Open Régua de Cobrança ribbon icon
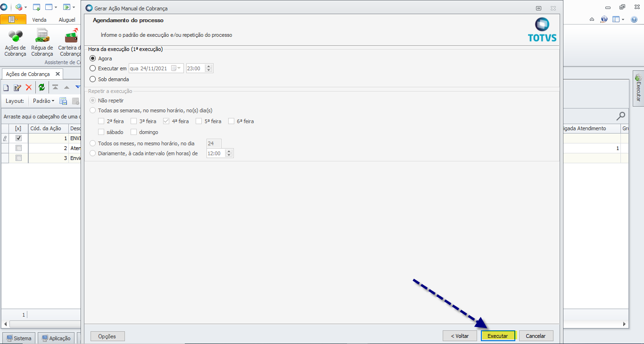Image resolution: width=644 pixels, height=344 pixels. click(x=42, y=42)
